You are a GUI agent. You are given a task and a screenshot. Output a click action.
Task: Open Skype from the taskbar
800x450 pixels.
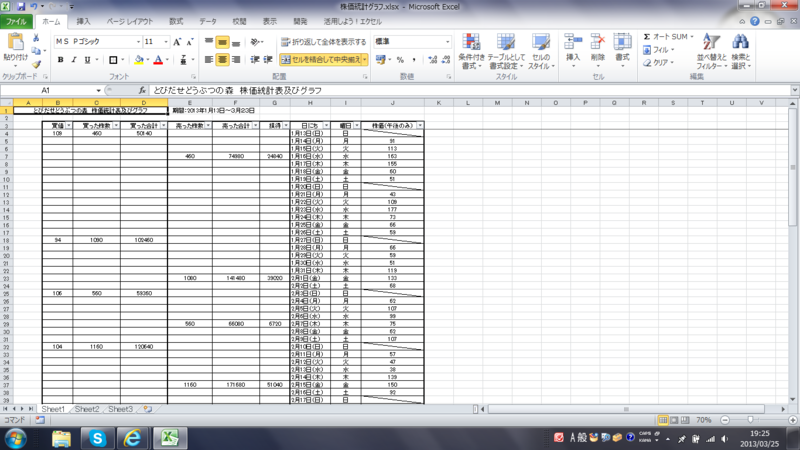pyautogui.click(x=97, y=438)
